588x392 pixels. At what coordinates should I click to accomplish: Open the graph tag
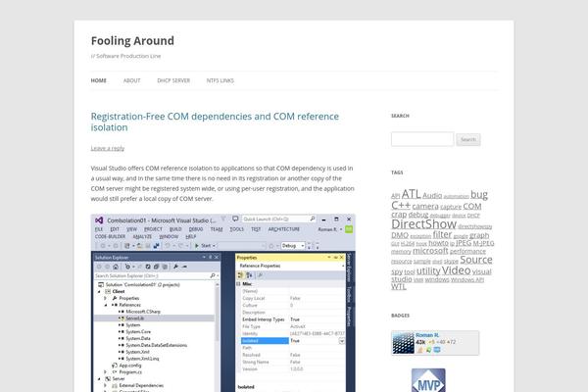coord(479,235)
